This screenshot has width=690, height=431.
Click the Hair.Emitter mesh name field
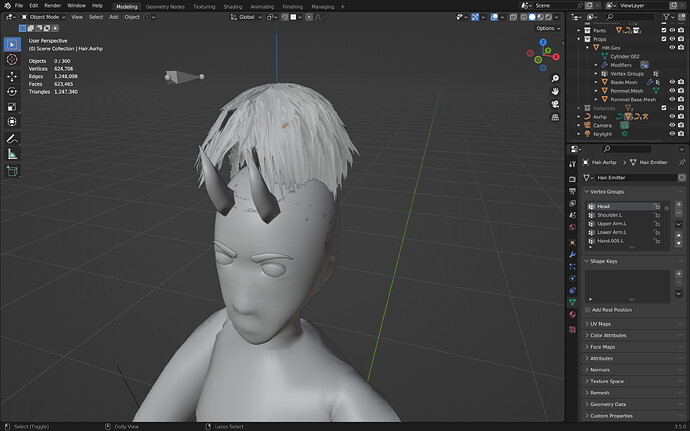(x=636, y=177)
